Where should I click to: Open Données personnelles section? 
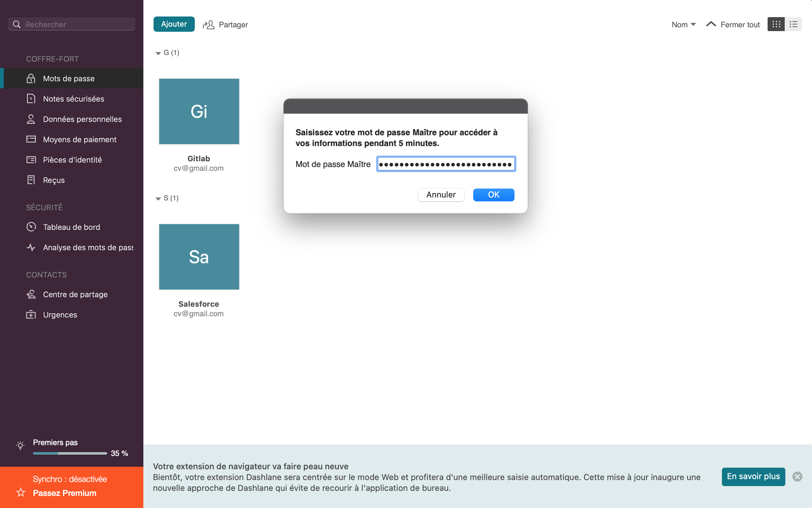pyautogui.click(x=71, y=119)
